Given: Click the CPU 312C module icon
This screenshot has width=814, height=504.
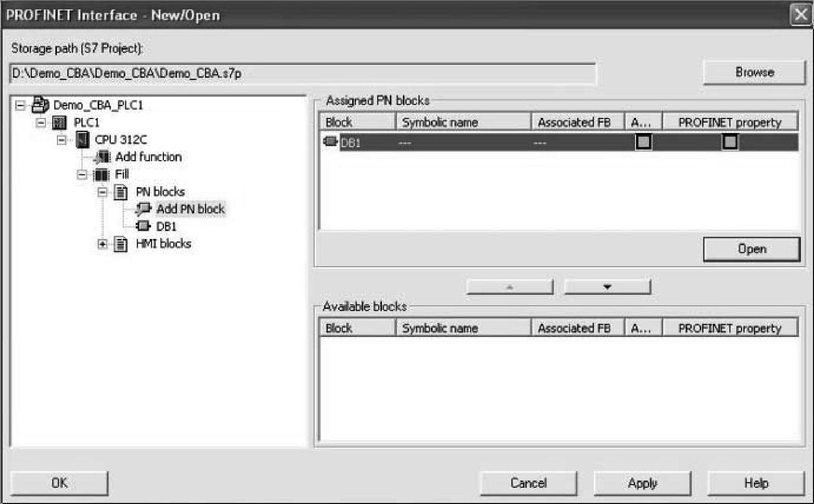Looking at the screenshot, I should [82, 140].
